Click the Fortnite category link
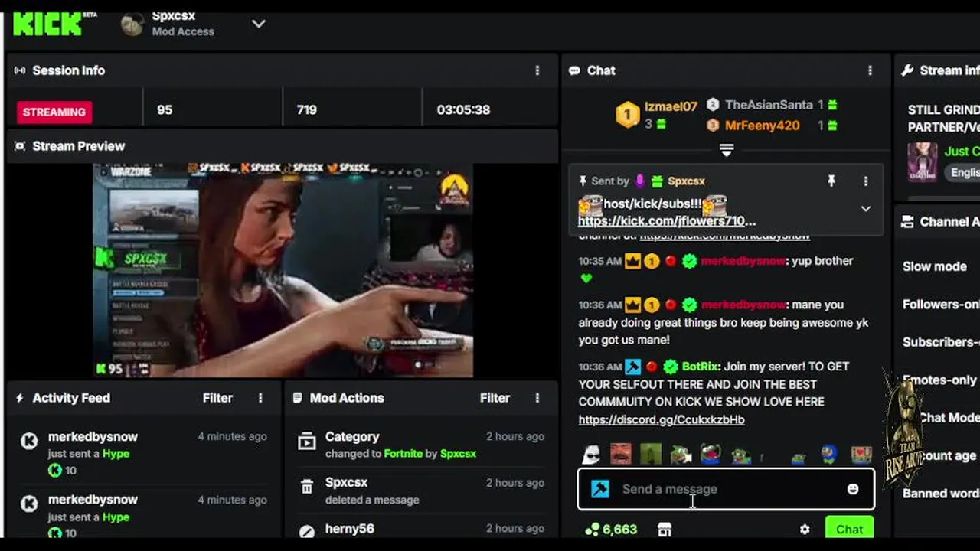Image resolution: width=980 pixels, height=551 pixels. [x=403, y=454]
